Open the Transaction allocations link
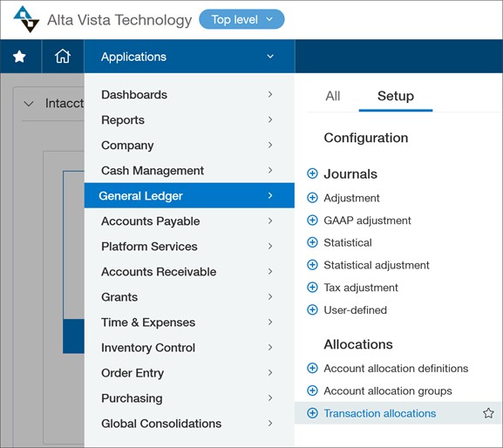503x448 pixels. click(x=380, y=413)
